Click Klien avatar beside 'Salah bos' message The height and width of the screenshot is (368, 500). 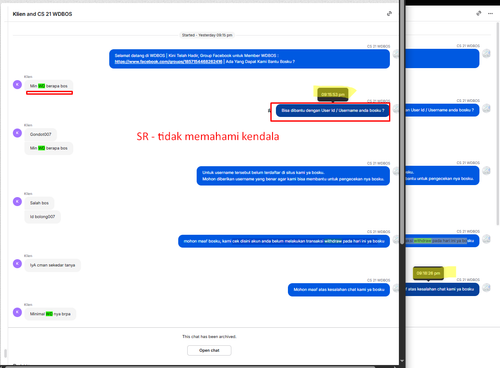tap(17, 201)
